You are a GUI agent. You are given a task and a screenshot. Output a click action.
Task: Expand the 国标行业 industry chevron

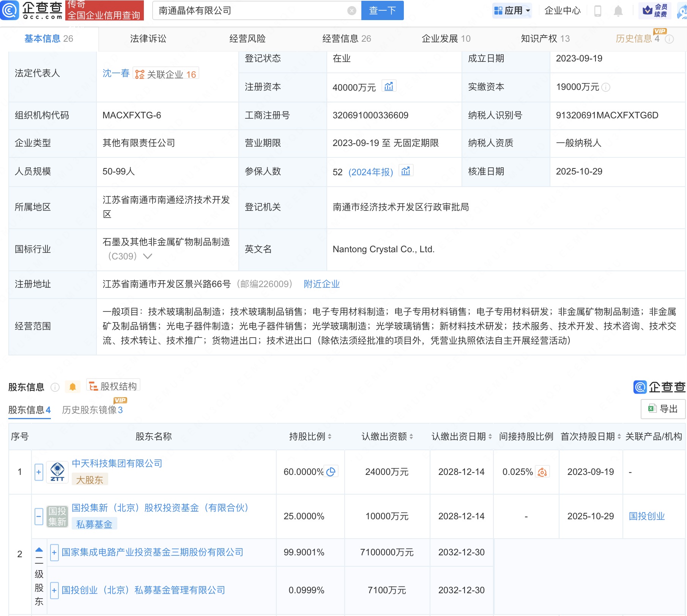pos(148,256)
